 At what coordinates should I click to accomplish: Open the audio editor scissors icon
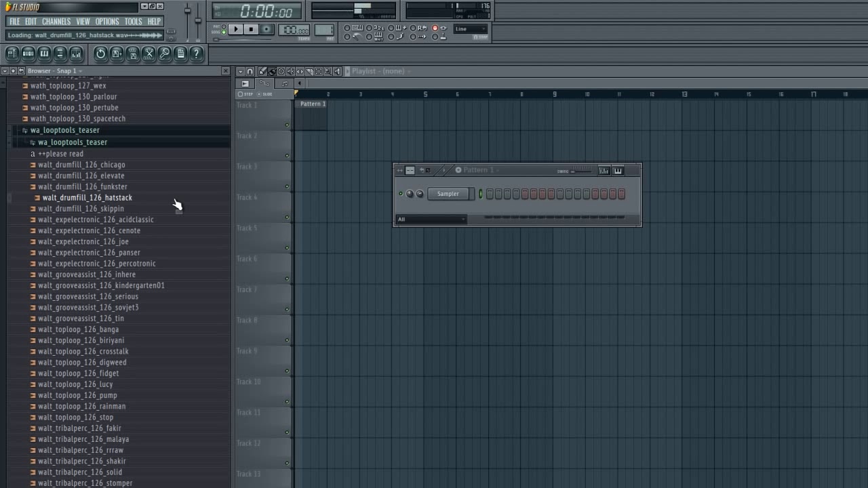click(x=149, y=54)
